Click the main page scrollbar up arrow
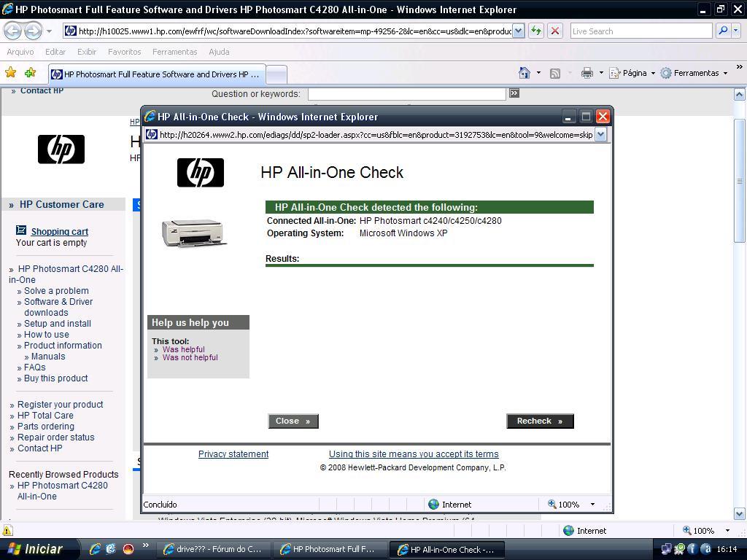Screen dimensions: 747x560 point(740,94)
